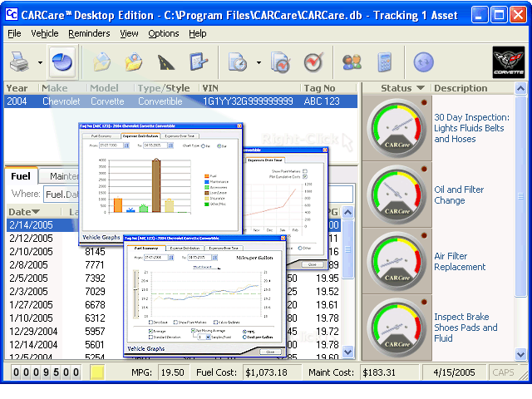Viewport: 532px width, 399px height.
Task: Click the gauge for 30 Day Inspection
Action: coord(397,129)
